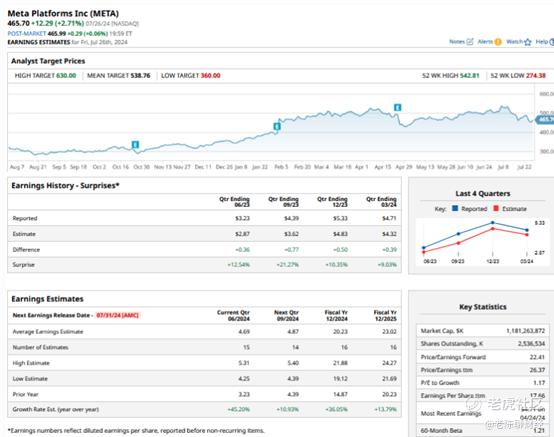Click the Market Cap value 1,181,263,872

pyautogui.click(x=525, y=331)
